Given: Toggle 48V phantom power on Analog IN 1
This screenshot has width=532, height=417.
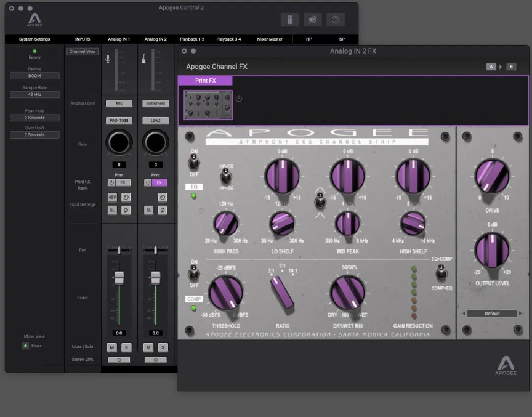Looking at the screenshot, I should [x=112, y=197].
